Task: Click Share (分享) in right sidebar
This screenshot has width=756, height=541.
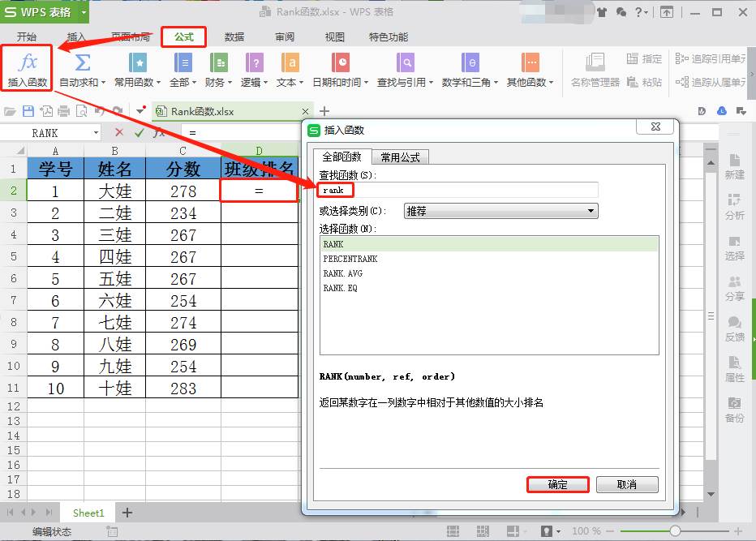Action: pyautogui.click(x=734, y=288)
